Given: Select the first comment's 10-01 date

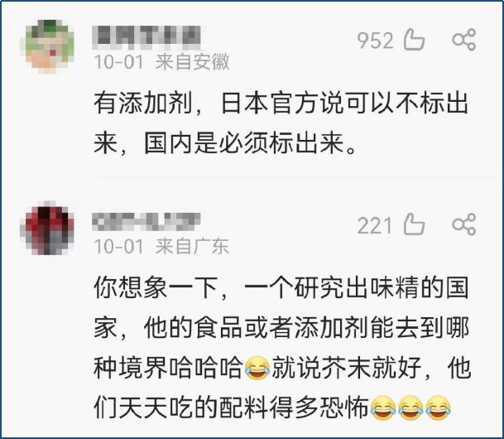Looking at the screenshot, I should (x=118, y=62).
